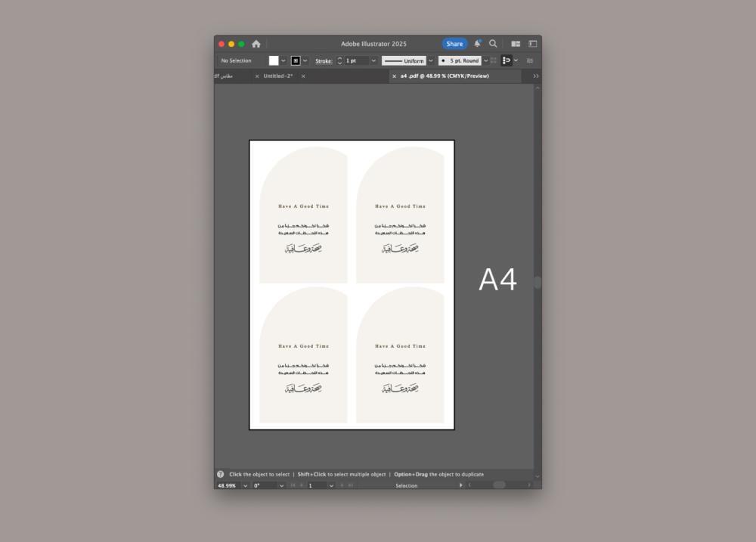Close the a4 .pdf document tab
Viewport: 756px width, 542px height.
pos(394,76)
